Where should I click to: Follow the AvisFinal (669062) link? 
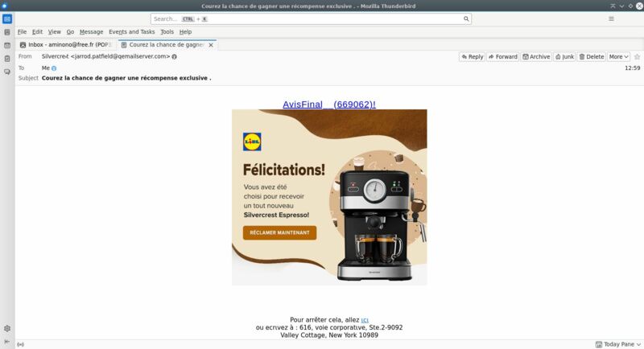(x=329, y=105)
